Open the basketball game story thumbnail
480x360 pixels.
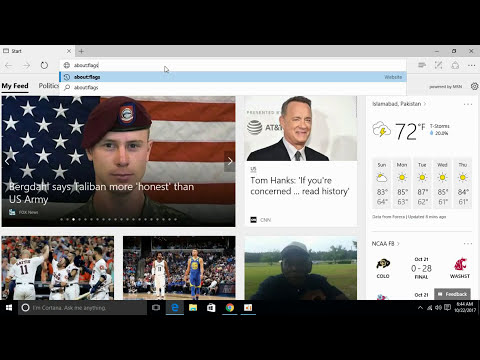click(x=179, y=268)
